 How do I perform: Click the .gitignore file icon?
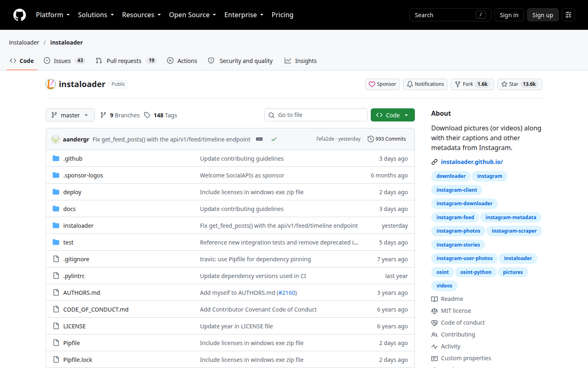56,259
